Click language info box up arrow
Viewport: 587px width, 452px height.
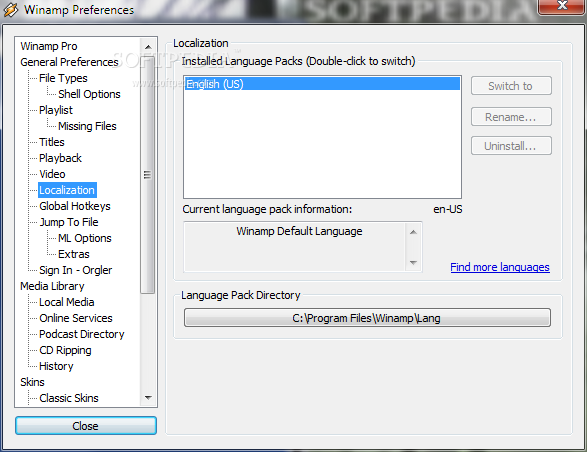pos(413,232)
